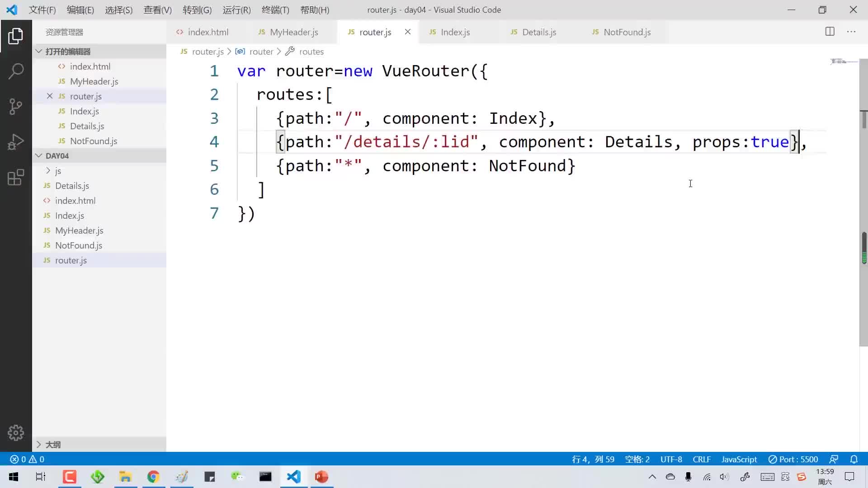Switch to the Index.js tab
Viewport: 868px width, 488px height.
point(459,32)
